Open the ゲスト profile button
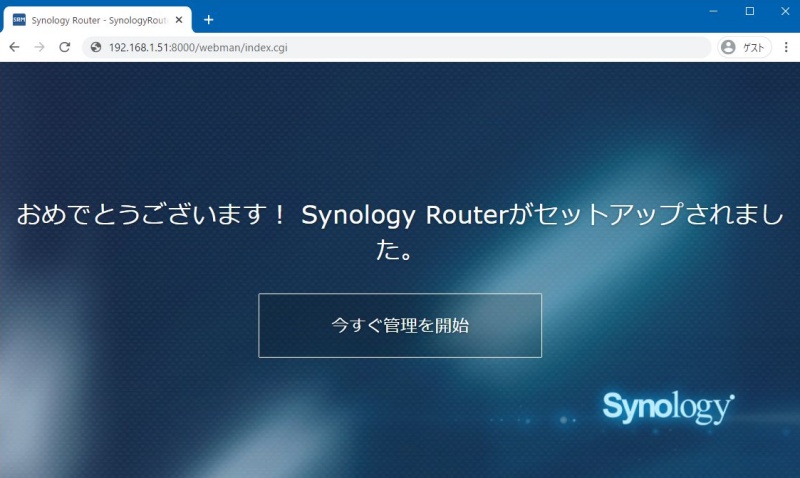 tap(744, 47)
